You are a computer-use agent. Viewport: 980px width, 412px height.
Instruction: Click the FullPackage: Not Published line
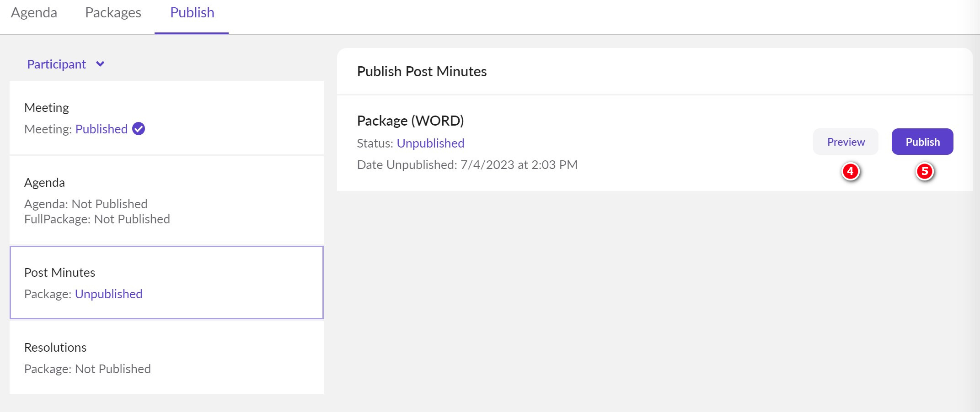click(x=97, y=219)
